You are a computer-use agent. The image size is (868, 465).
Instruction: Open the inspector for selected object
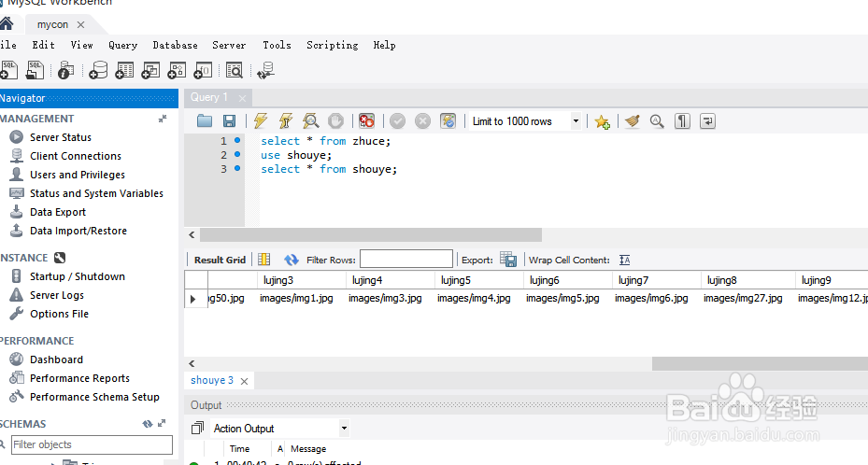pos(66,70)
